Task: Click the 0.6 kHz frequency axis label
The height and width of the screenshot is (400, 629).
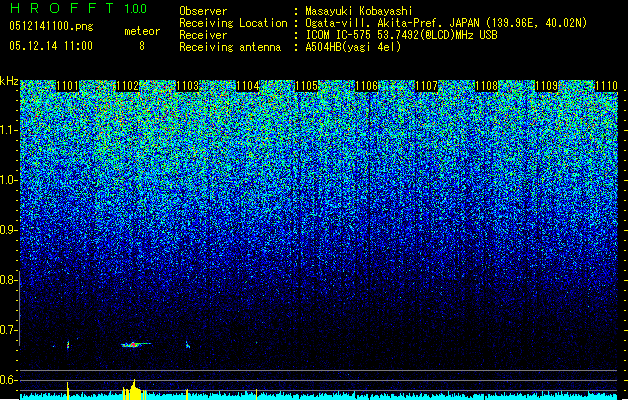Action: [x=8, y=380]
